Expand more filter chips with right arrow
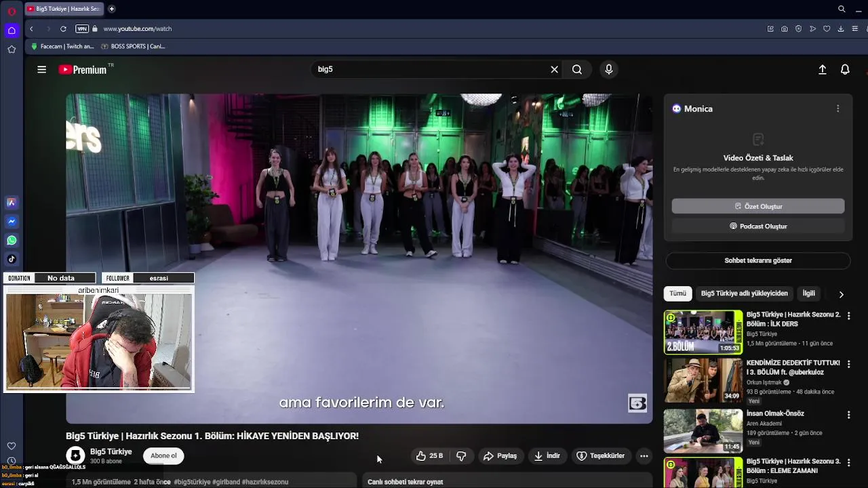 point(841,294)
